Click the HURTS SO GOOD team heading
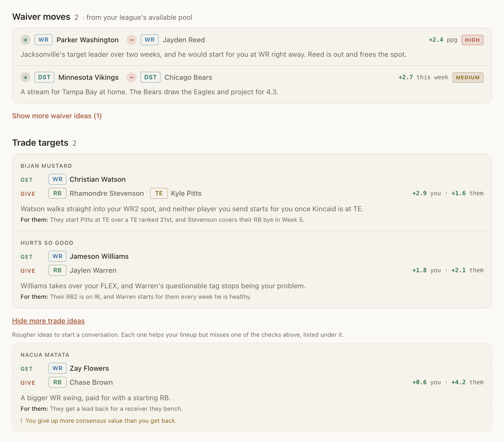Image resolution: width=504 pixels, height=442 pixels. pyautogui.click(x=47, y=243)
